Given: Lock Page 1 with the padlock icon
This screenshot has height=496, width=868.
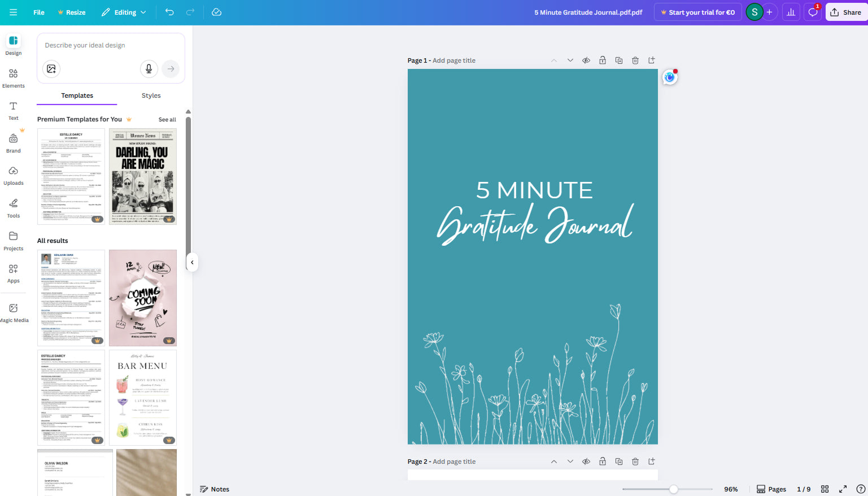Looking at the screenshot, I should pyautogui.click(x=603, y=60).
